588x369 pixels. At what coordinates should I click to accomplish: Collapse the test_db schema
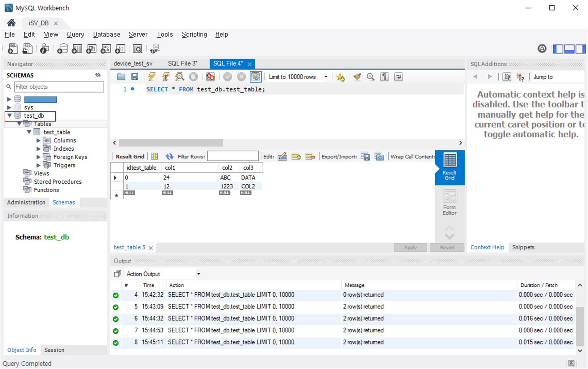[10, 116]
